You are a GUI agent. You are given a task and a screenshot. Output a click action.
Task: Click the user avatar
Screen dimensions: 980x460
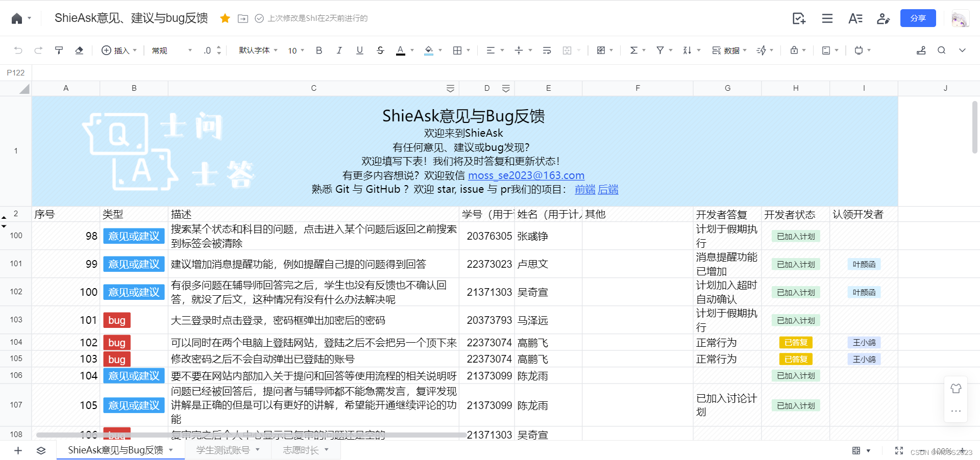coord(960,18)
